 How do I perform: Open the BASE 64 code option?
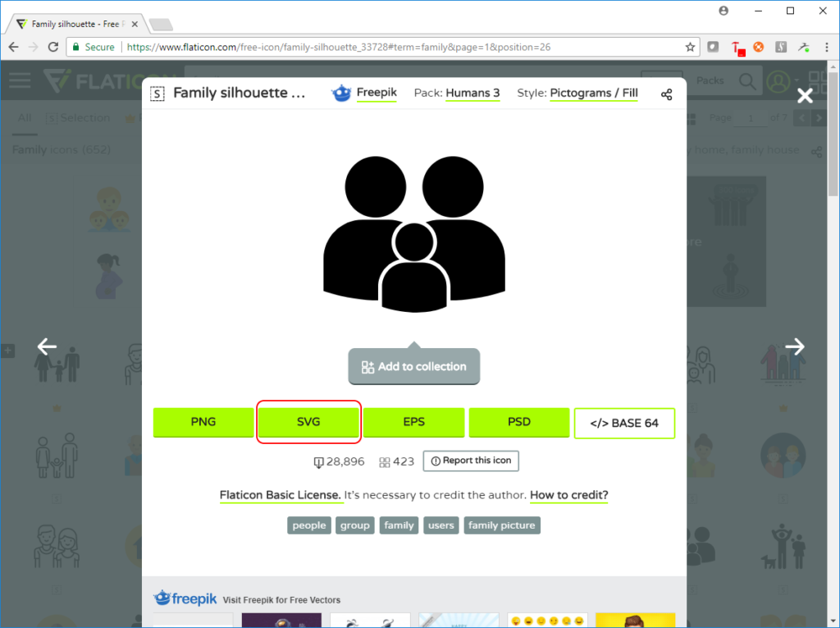coord(624,423)
